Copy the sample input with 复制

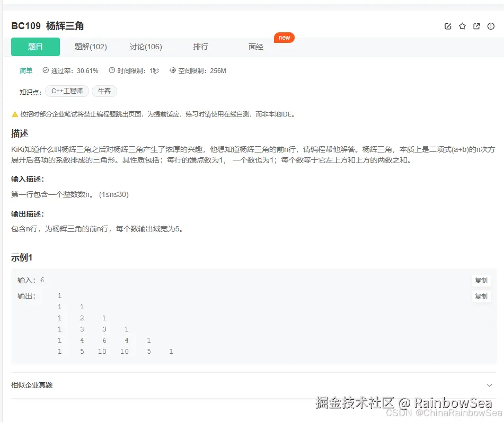481,280
